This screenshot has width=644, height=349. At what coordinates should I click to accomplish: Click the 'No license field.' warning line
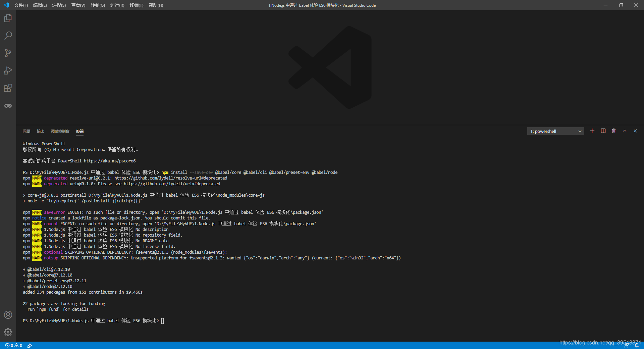tap(99, 247)
